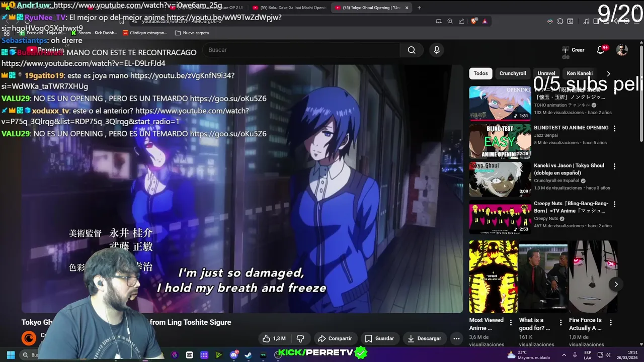Viewport: 644px width, 362px height.
Task: Save the video with Guardar button
Action: (x=379, y=338)
